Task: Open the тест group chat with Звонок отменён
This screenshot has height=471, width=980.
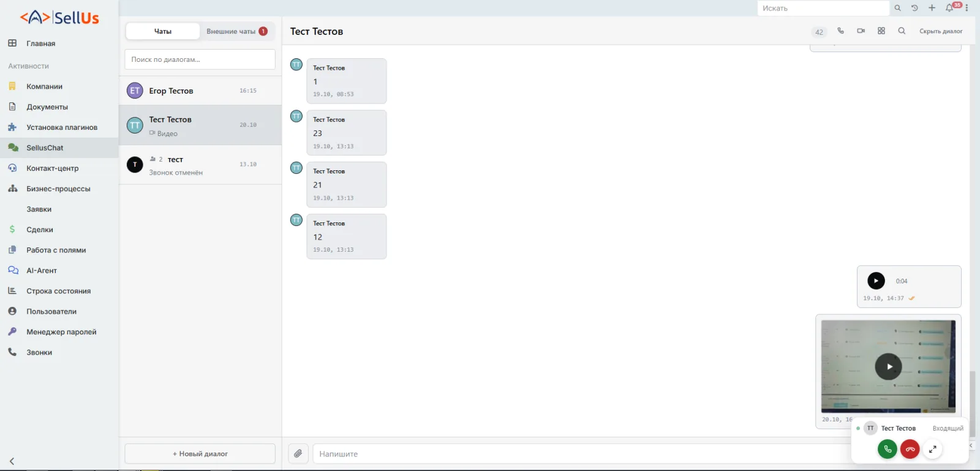Action: coord(200,165)
